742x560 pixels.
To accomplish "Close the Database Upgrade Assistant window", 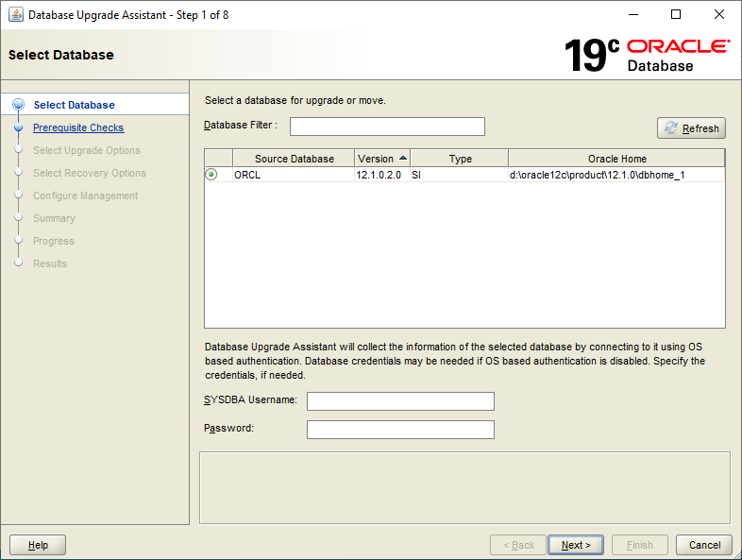I will (x=718, y=15).
